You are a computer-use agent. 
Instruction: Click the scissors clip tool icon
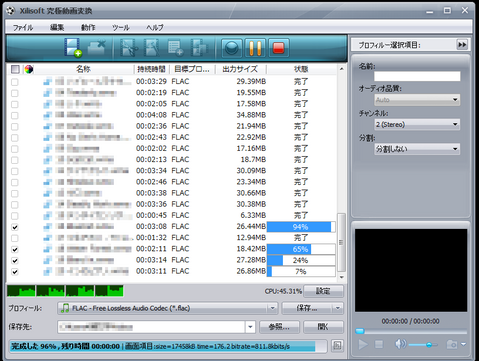[129, 48]
